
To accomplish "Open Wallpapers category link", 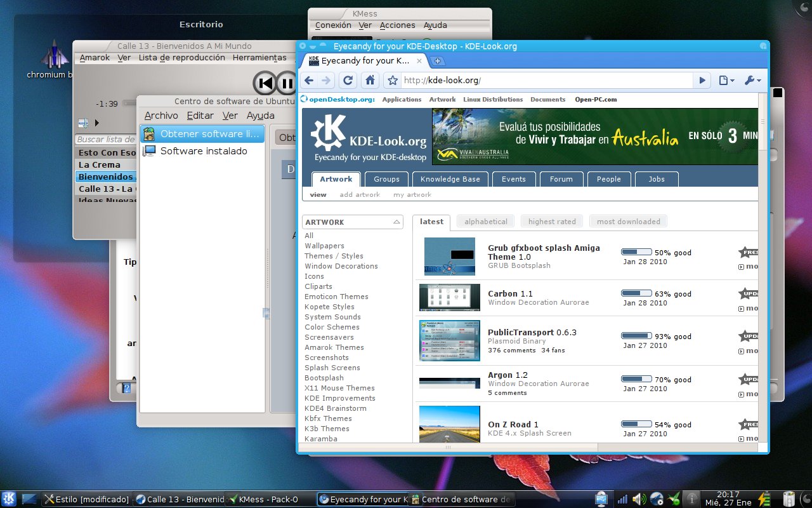I will (324, 246).
